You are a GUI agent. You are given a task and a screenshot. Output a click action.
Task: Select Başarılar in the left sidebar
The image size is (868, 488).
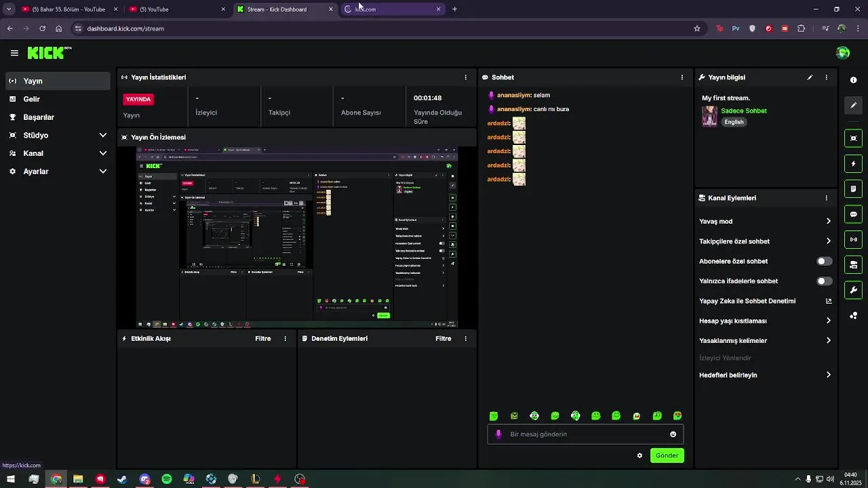58,117
